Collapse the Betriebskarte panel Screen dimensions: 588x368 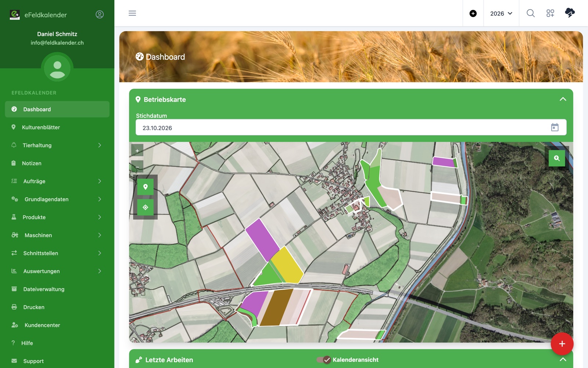563,99
